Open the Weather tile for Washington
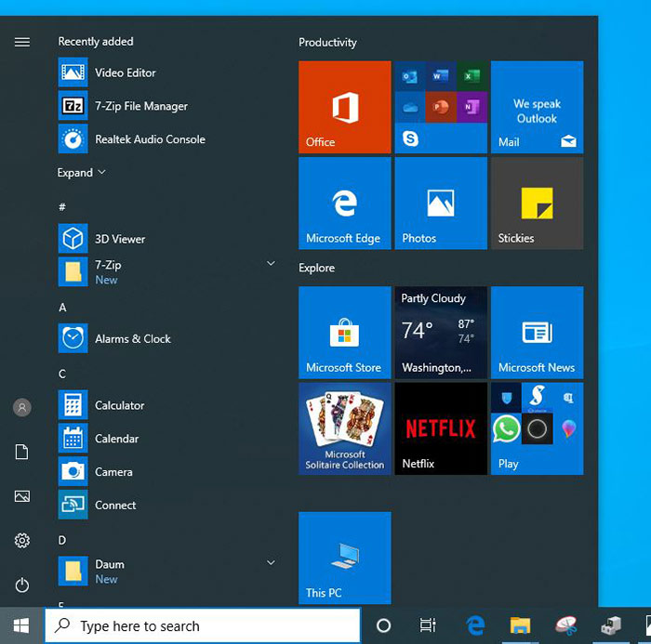The image size is (651, 644). click(x=441, y=333)
